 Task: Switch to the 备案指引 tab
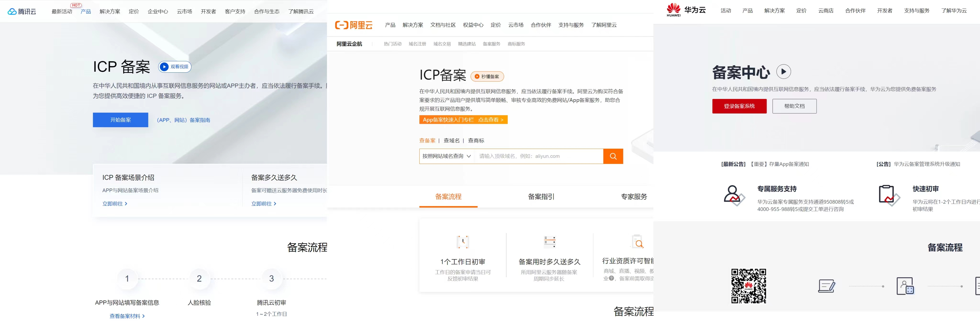(x=540, y=197)
